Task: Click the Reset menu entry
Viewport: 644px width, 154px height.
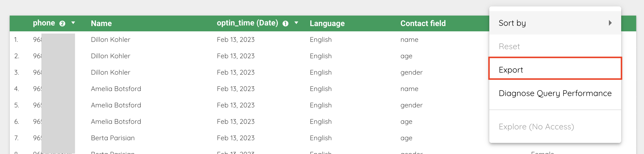Action: pos(555,46)
